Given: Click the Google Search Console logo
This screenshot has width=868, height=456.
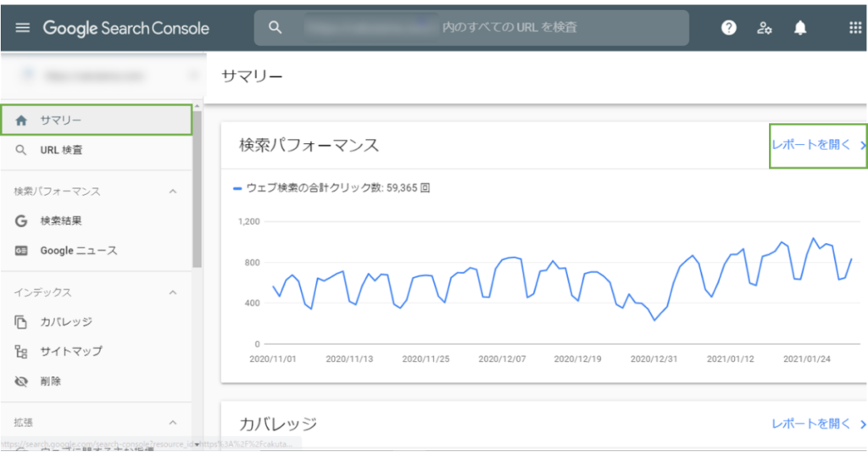Looking at the screenshot, I should tap(125, 28).
